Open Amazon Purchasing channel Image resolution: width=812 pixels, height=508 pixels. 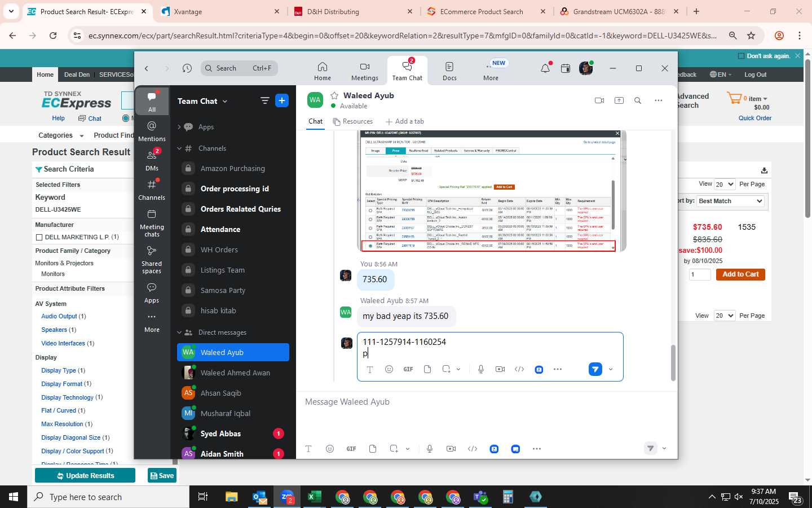[x=233, y=168]
